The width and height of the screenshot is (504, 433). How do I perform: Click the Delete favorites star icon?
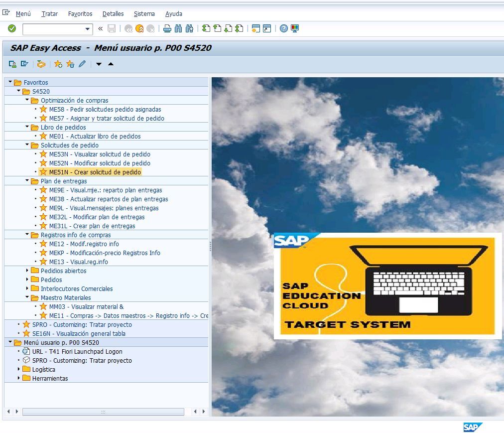[70, 64]
